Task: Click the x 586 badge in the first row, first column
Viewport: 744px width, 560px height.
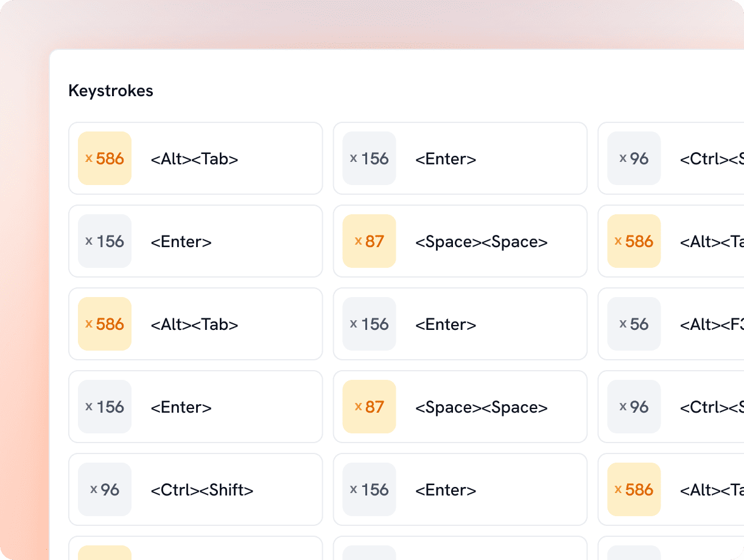Action: click(105, 158)
